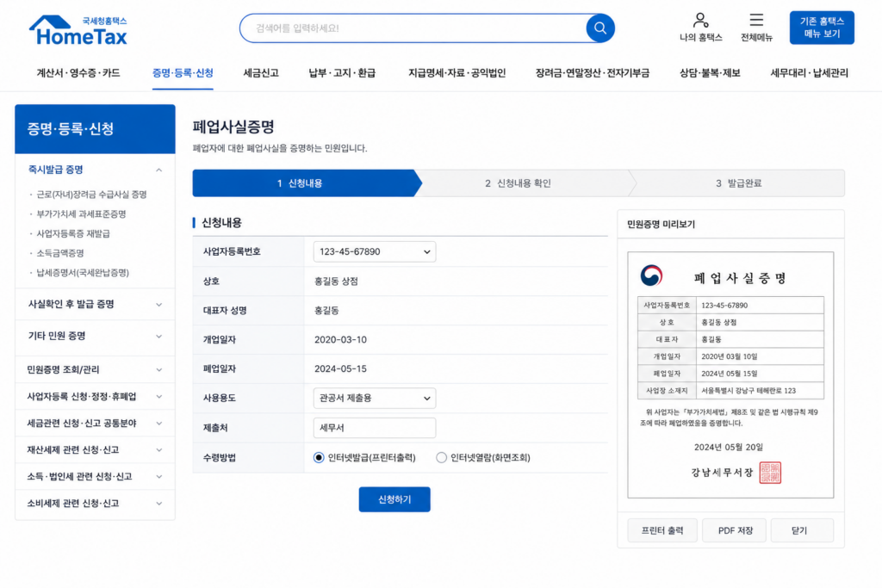This screenshot has height=588, width=882.
Task: Click the search magnifier icon button
Action: (599, 28)
